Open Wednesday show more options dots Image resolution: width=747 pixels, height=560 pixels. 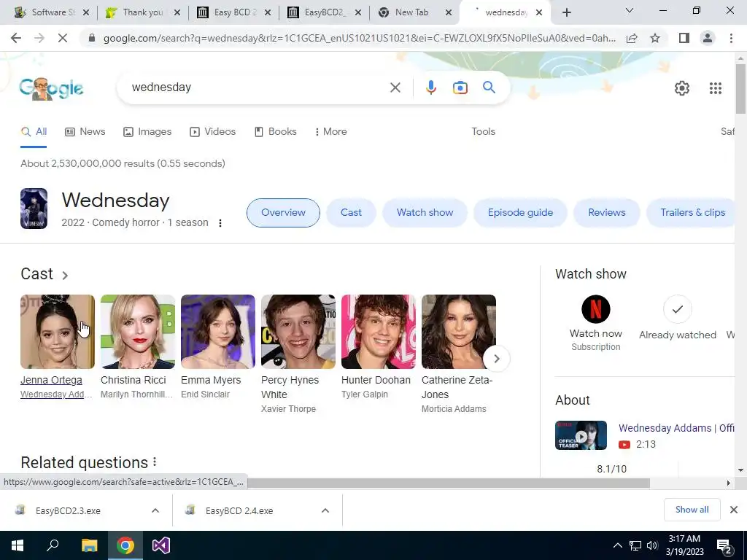[220, 223]
